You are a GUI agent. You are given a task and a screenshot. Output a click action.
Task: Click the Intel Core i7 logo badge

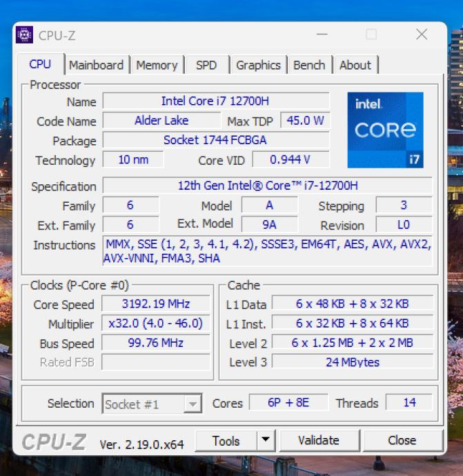[x=385, y=130]
